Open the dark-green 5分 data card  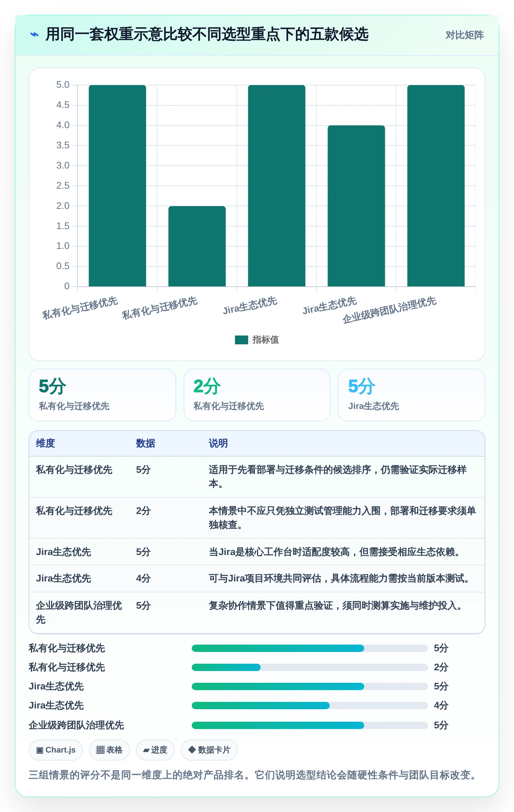click(102, 395)
